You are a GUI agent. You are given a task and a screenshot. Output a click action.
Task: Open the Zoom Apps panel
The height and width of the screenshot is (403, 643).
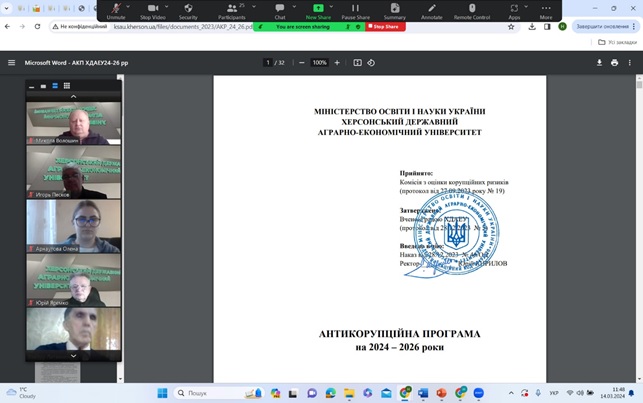[514, 11]
